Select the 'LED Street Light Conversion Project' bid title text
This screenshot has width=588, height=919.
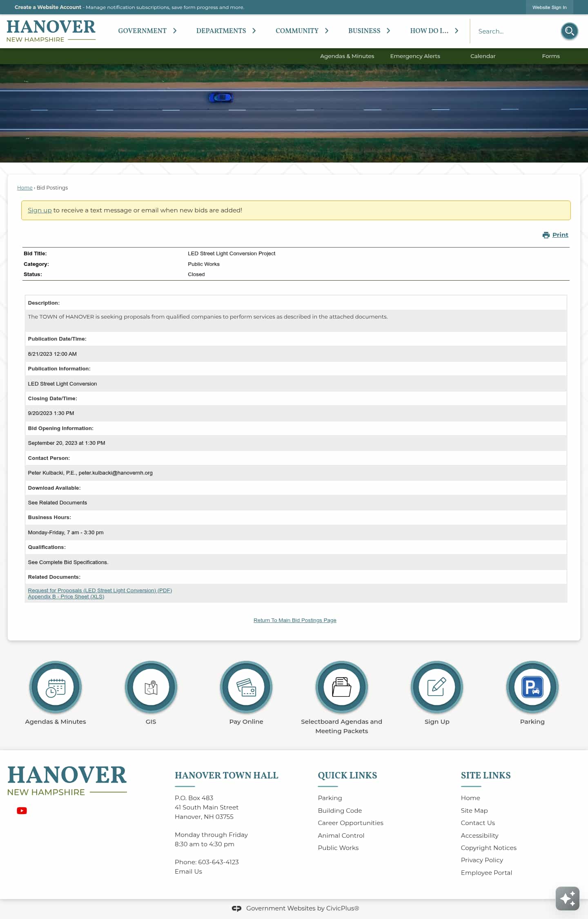coord(232,253)
